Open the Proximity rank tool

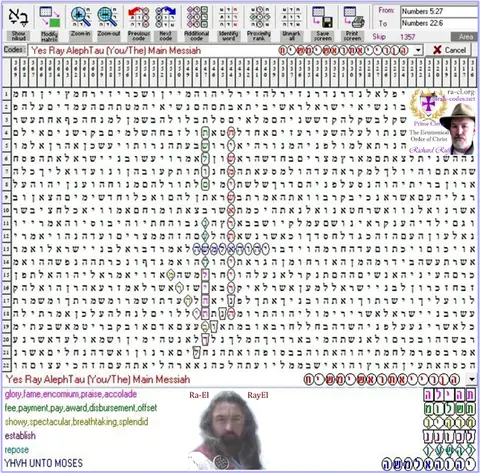point(259,17)
